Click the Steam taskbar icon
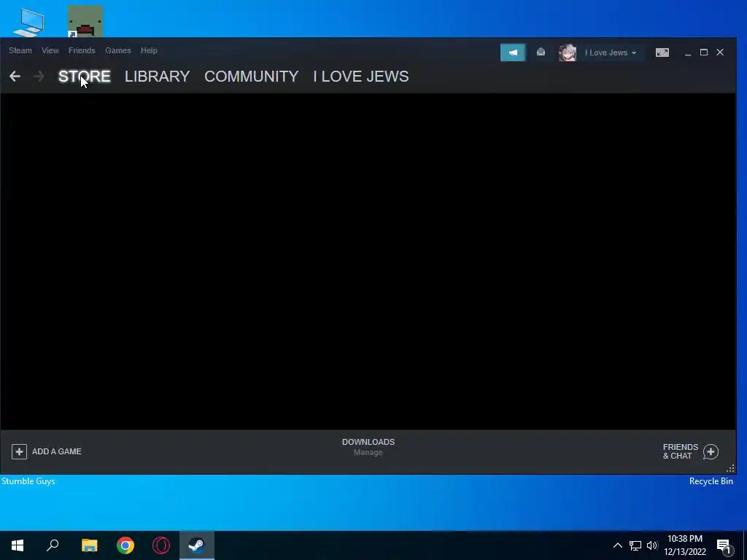747x560 pixels. [x=196, y=545]
